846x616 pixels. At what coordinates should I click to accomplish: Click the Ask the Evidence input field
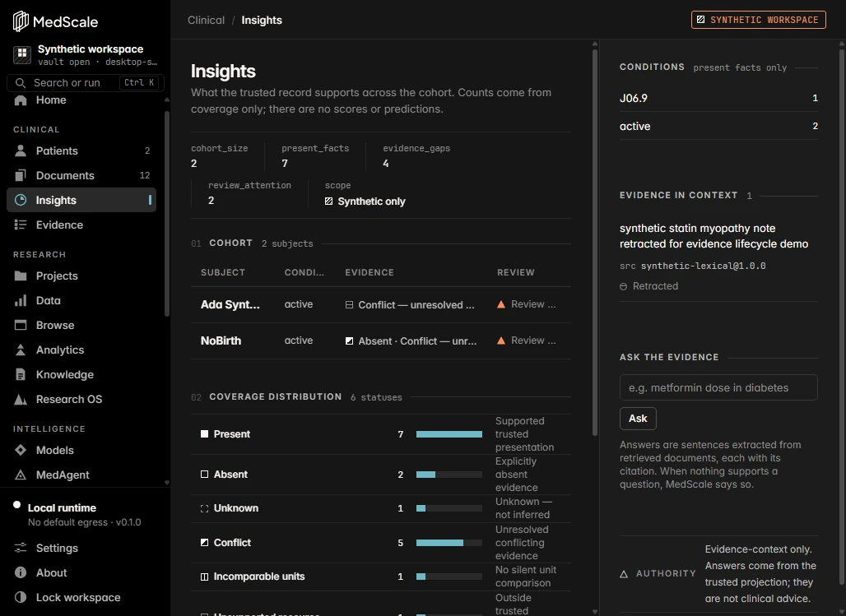tap(718, 388)
